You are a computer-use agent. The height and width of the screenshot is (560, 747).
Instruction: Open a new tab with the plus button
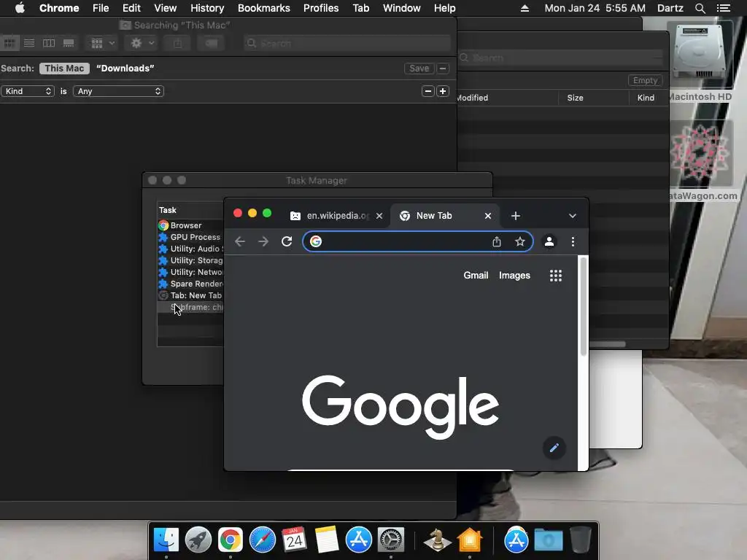pos(516,216)
